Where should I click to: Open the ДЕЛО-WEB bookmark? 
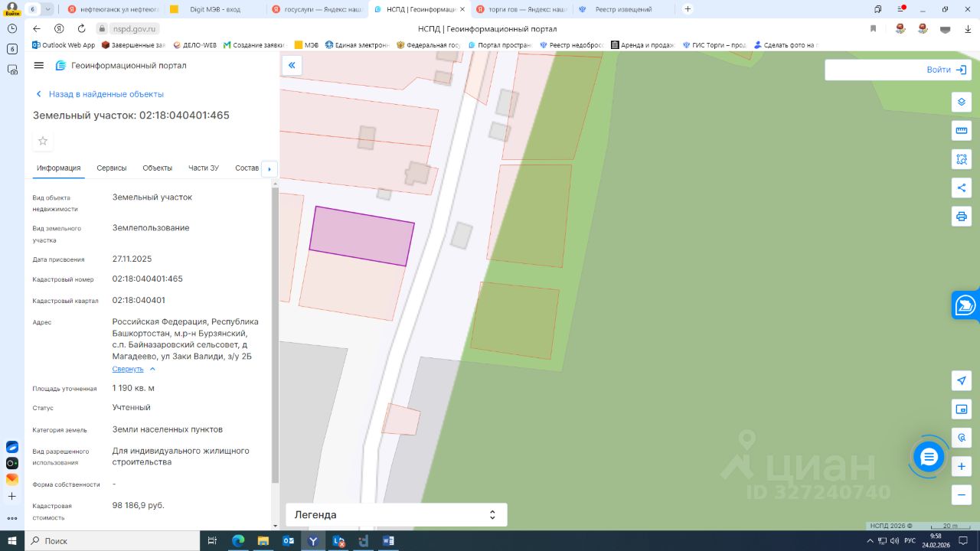click(197, 45)
